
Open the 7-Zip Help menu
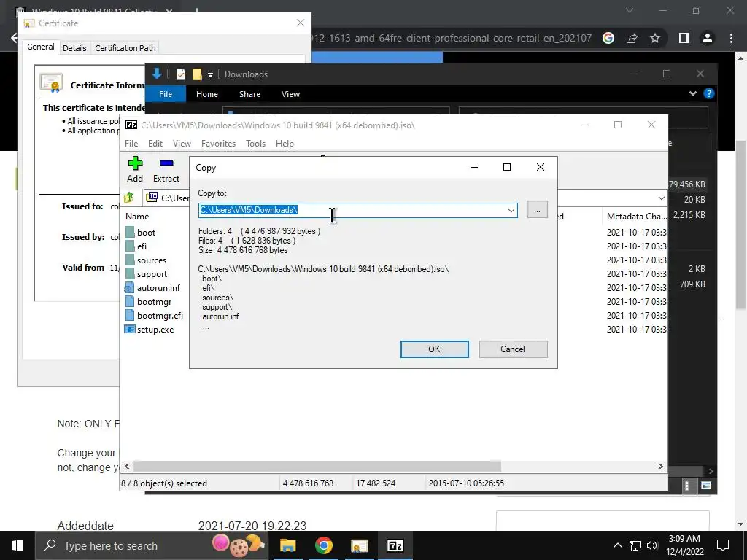point(285,144)
